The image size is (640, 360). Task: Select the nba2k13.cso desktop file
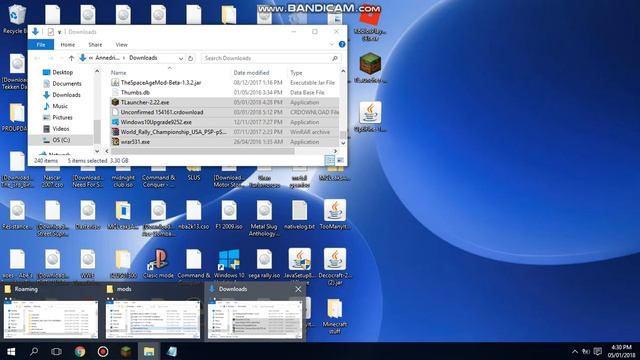point(193,215)
